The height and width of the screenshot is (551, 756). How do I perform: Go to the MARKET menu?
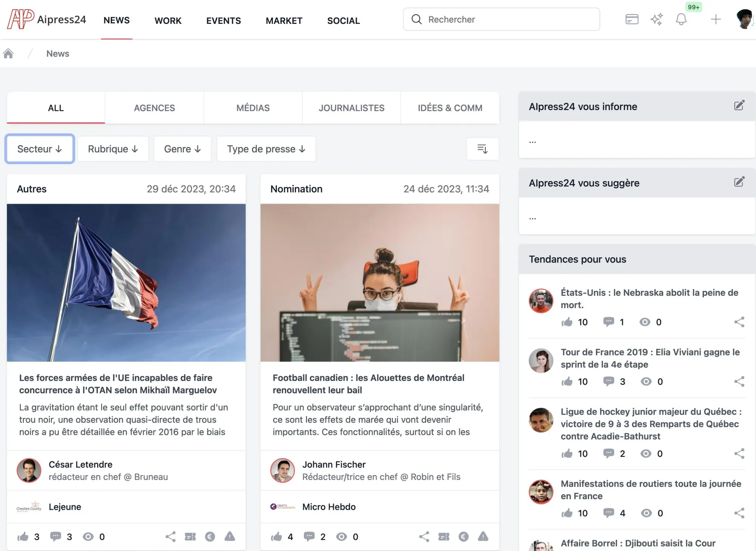coord(284,20)
